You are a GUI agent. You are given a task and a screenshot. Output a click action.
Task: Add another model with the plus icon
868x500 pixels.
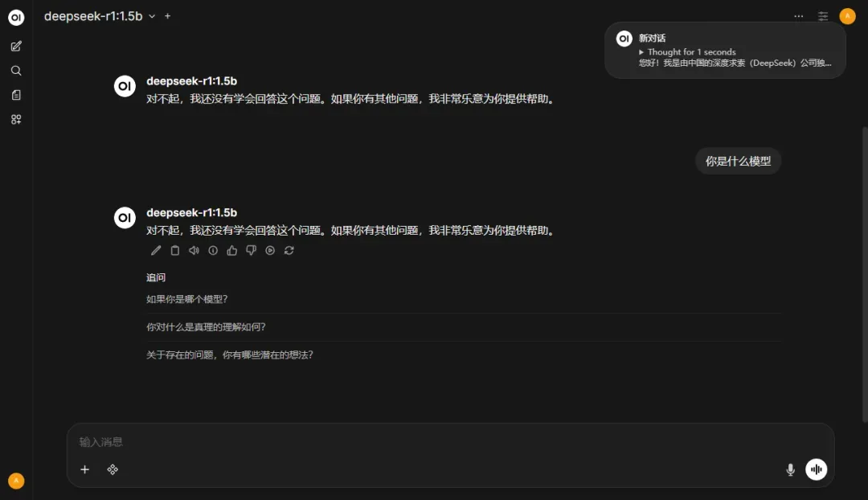(168, 16)
